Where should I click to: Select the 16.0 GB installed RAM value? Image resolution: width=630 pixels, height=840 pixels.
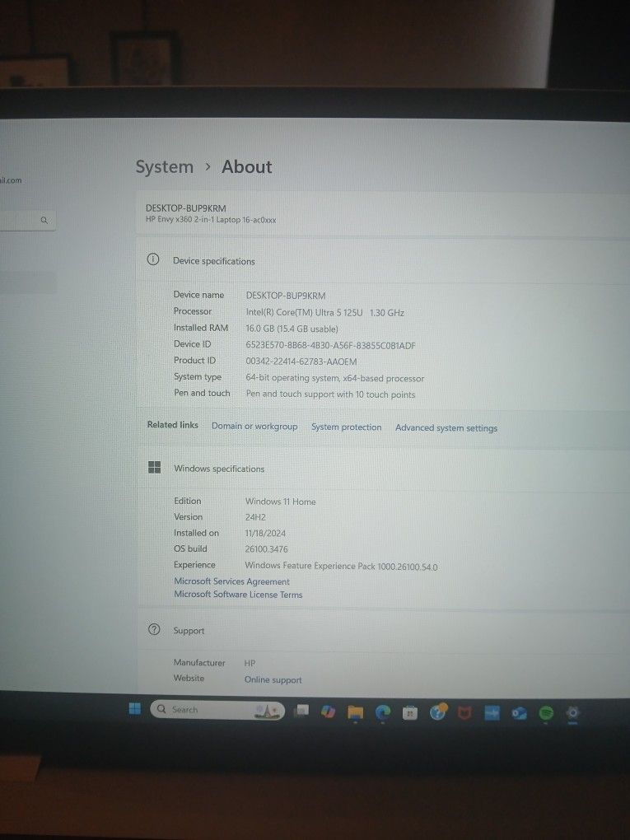point(292,329)
